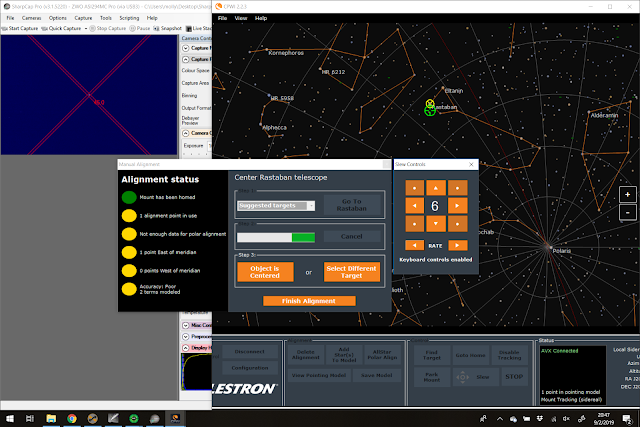
Task: Click the Configuration button in CPWI
Action: click(x=250, y=368)
